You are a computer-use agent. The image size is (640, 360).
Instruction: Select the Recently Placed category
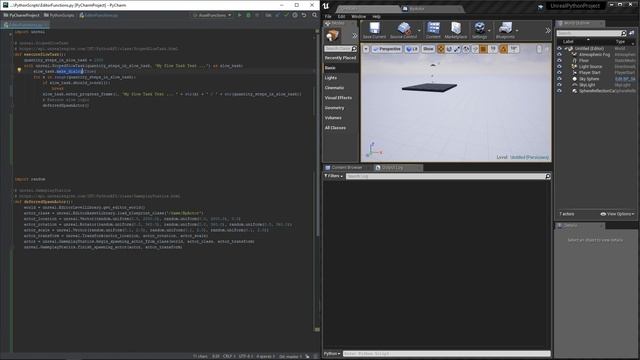(340, 58)
